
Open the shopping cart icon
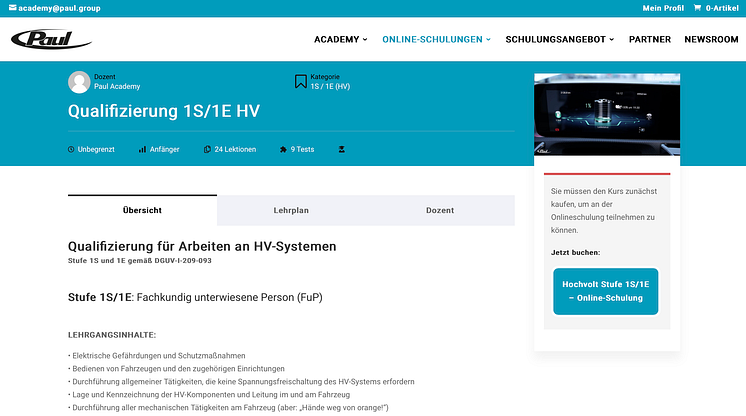tap(697, 8)
